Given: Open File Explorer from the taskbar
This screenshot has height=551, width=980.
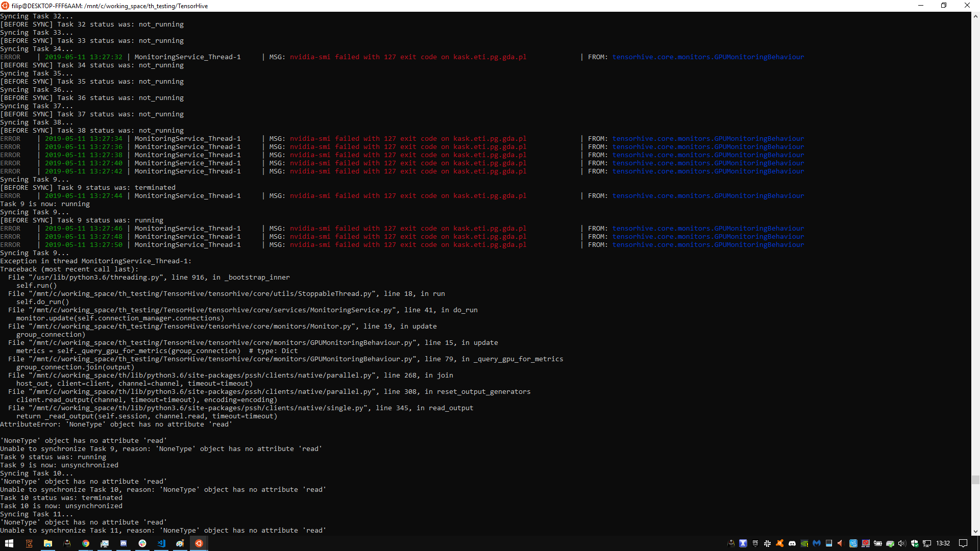Looking at the screenshot, I should 47,543.
